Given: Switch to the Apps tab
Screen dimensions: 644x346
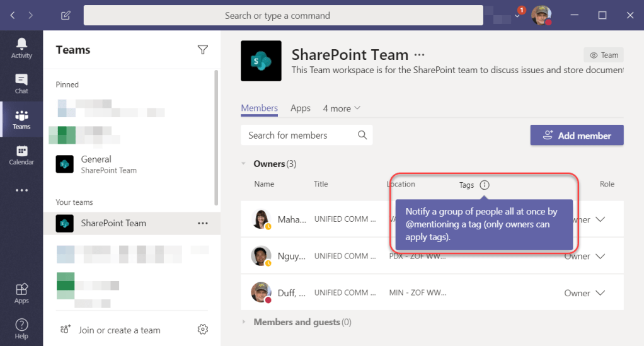Looking at the screenshot, I should coord(300,108).
